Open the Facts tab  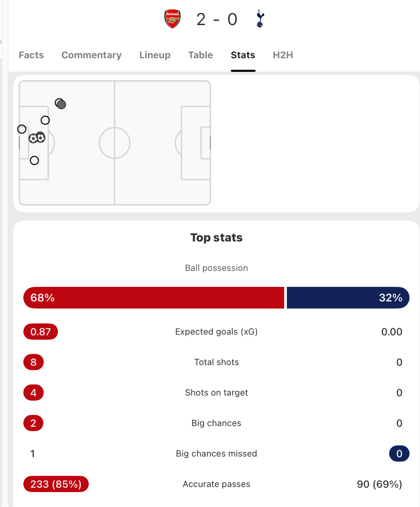tap(31, 55)
